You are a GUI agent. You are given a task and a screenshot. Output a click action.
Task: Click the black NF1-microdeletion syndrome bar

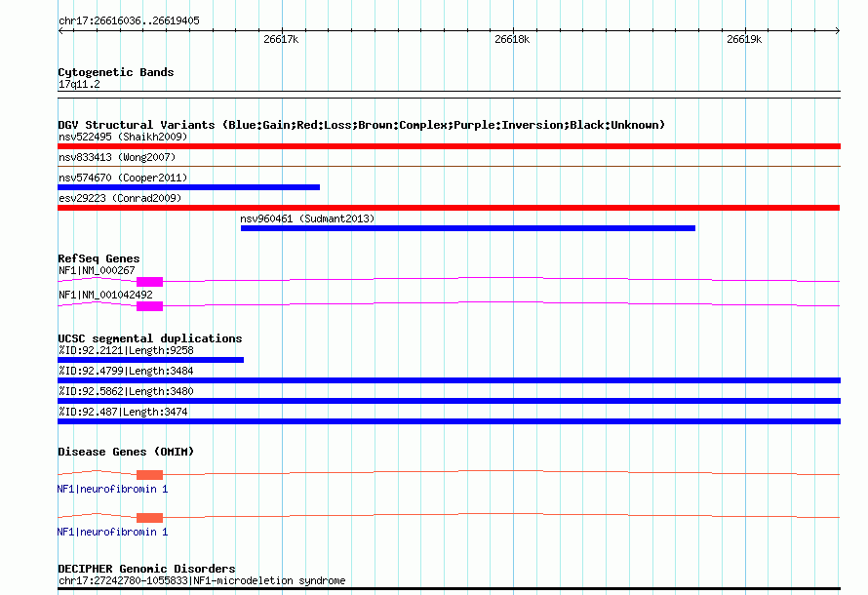pos(449,589)
